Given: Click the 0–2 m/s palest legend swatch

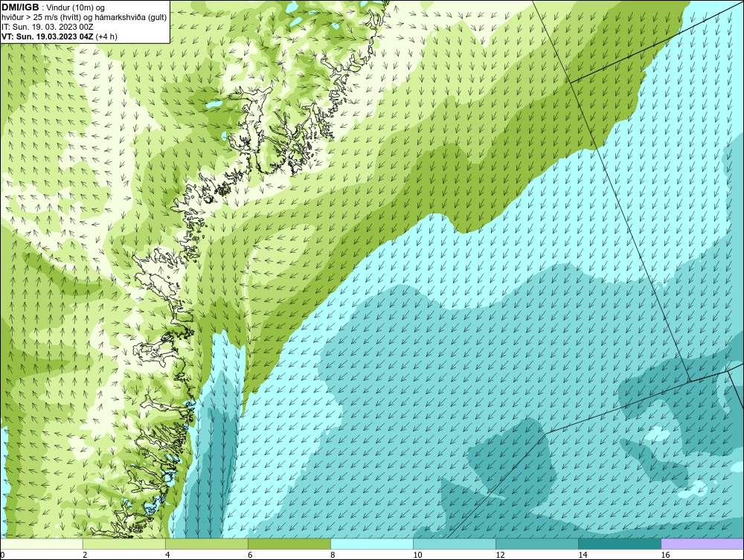Looking at the screenshot, I should tap(42, 544).
